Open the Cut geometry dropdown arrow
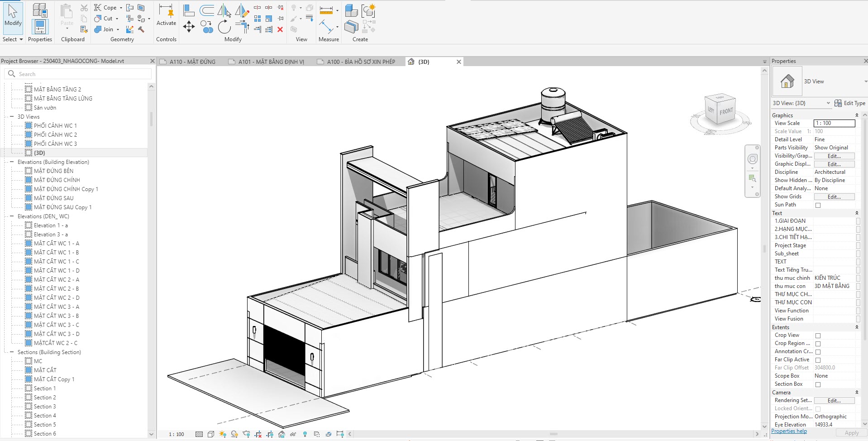The width and height of the screenshot is (868, 441). pos(117,19)
